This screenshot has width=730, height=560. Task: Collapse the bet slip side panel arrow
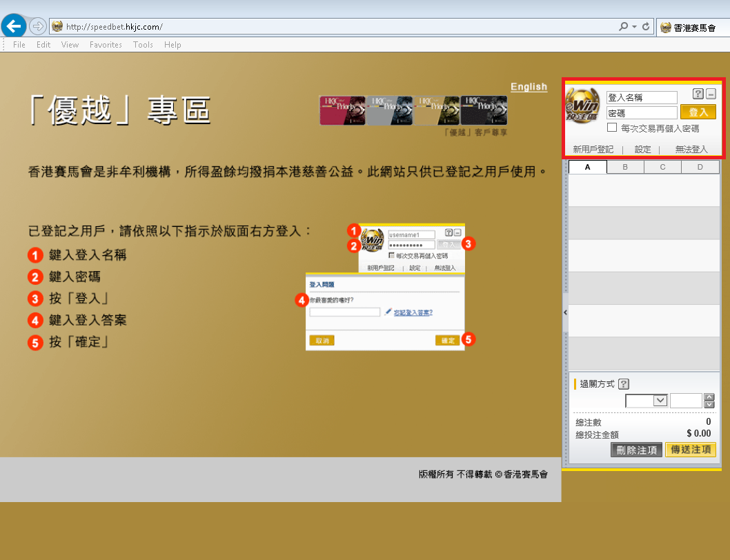tap(565, 312)
